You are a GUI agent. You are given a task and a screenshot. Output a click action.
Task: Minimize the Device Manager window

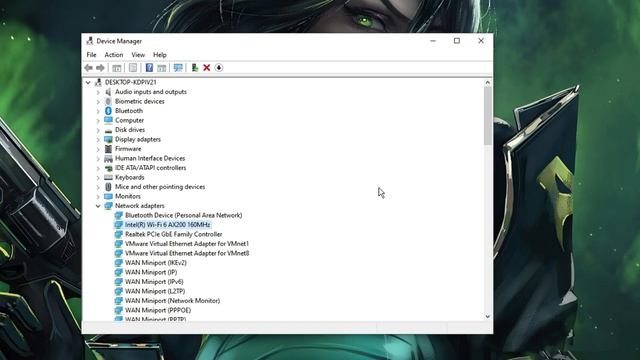click(433, 41)
